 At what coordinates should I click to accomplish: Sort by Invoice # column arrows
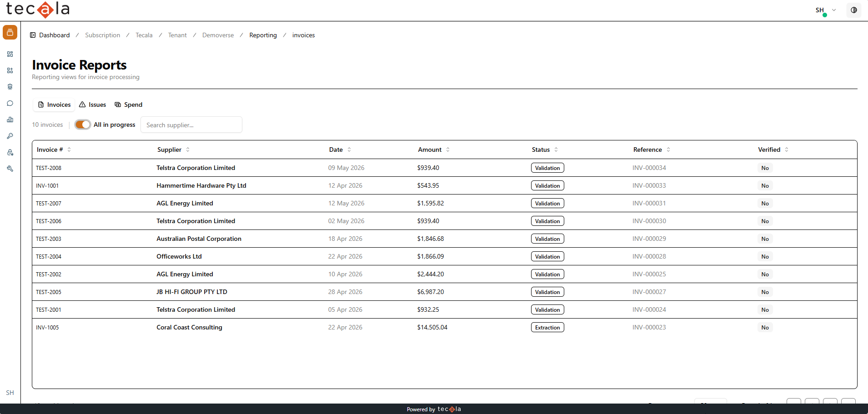[x=69, y=150]
